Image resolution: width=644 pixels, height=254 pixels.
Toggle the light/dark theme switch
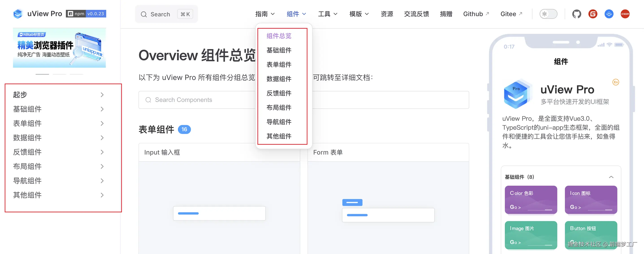click(548, 14)
